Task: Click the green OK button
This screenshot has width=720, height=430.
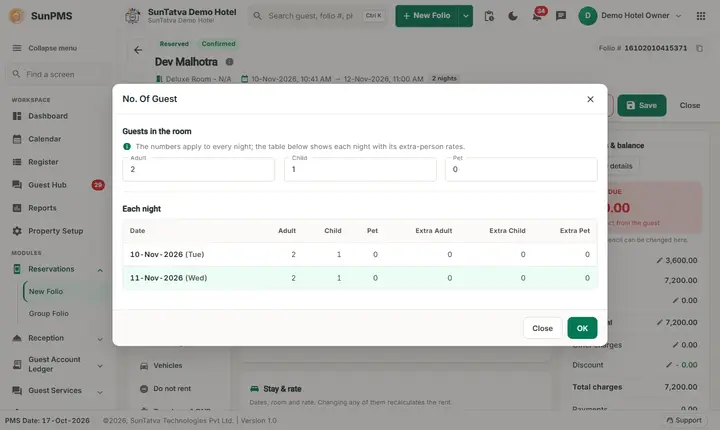Action: tap(582, 328)
